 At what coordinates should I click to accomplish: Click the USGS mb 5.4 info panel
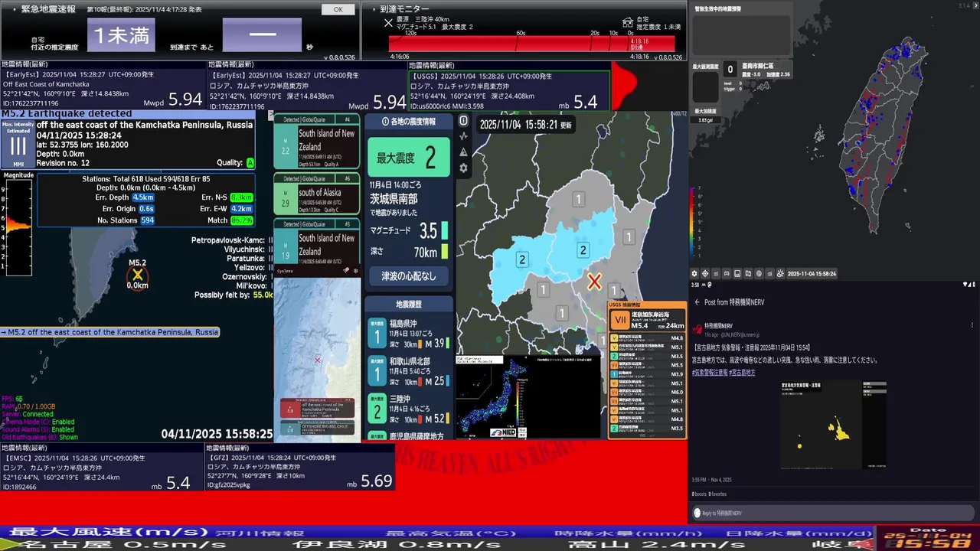(509, 91)
